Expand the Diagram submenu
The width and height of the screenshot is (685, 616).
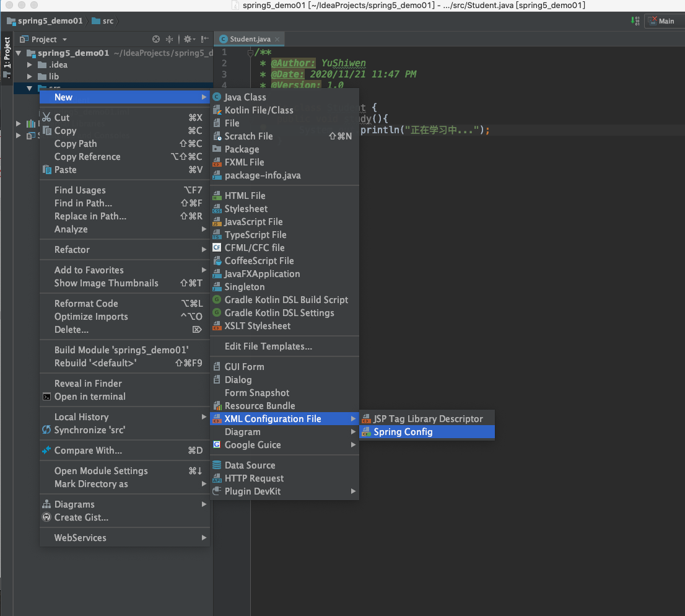(284, 432)
